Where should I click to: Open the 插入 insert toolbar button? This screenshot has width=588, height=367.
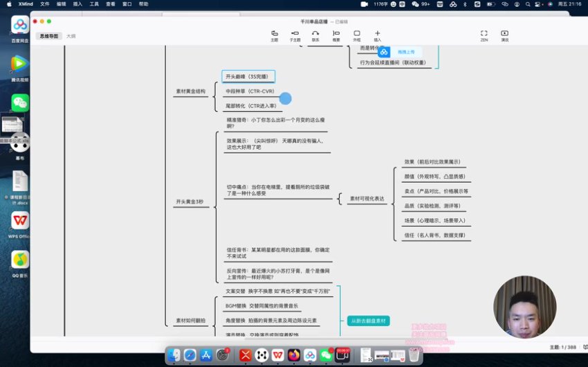378,35
